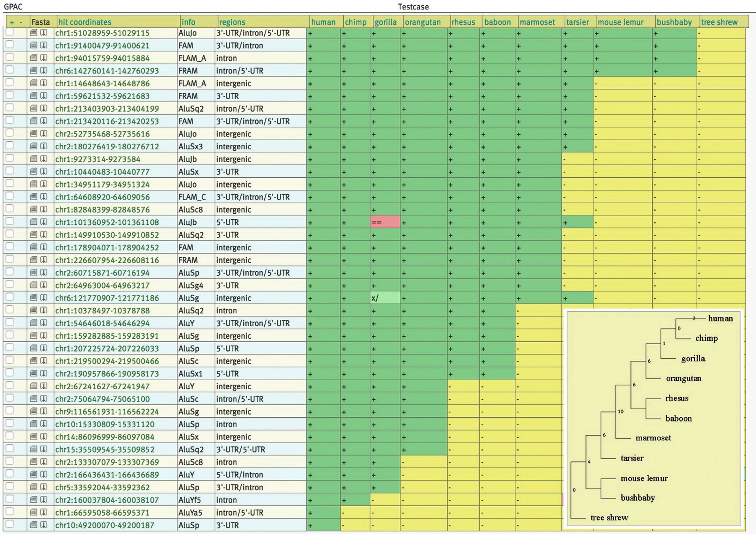Click the red gorilla '==' cell

(385, 222)
